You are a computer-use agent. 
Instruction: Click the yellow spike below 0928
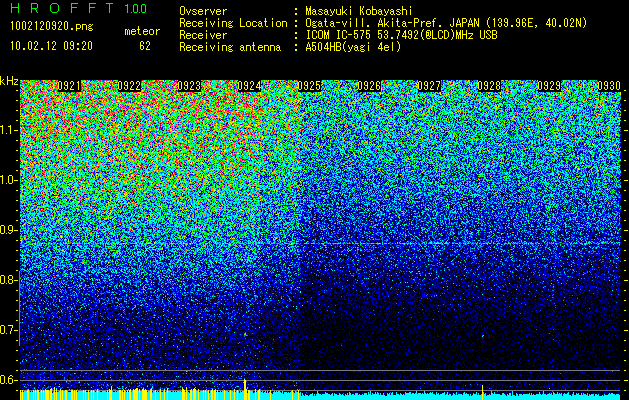pyautogui.click(x=482, y=392)
